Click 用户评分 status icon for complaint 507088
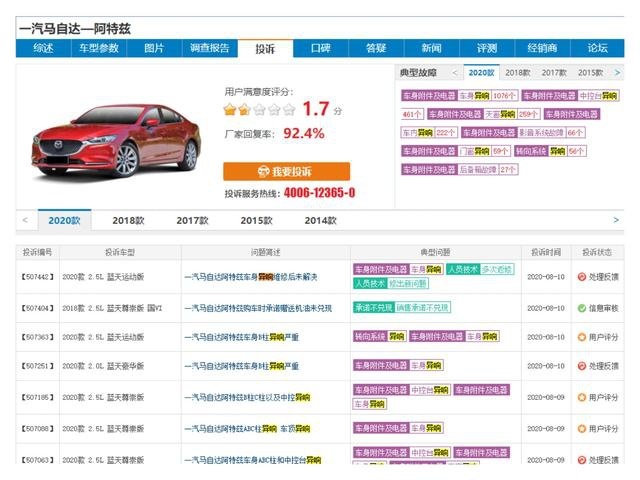Image resolution: width=640 pixels, height=480 pixels. coord(582,429)
